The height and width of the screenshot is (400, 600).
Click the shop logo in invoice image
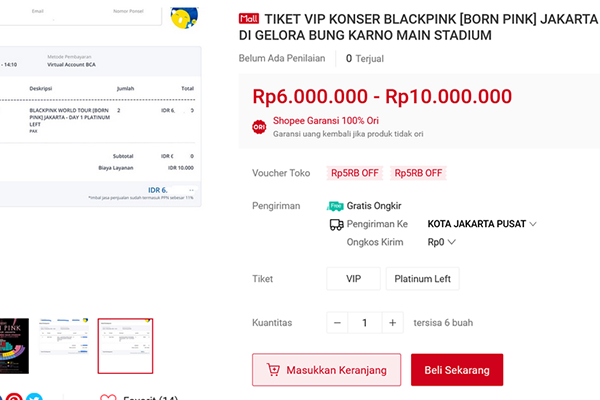(x=184, y=17)
